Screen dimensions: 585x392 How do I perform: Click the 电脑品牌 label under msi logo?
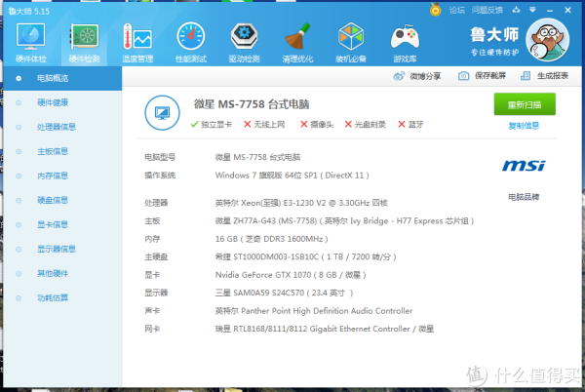click(x=524, y=197)
